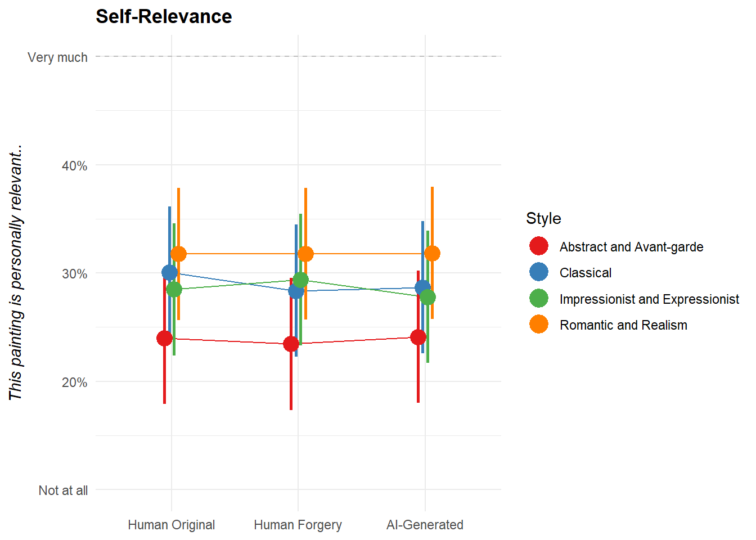Click the red Abstract and Avant-garde legend circle
The width and height of the screenshot is (756, 540).
click(x=538, y=246)
